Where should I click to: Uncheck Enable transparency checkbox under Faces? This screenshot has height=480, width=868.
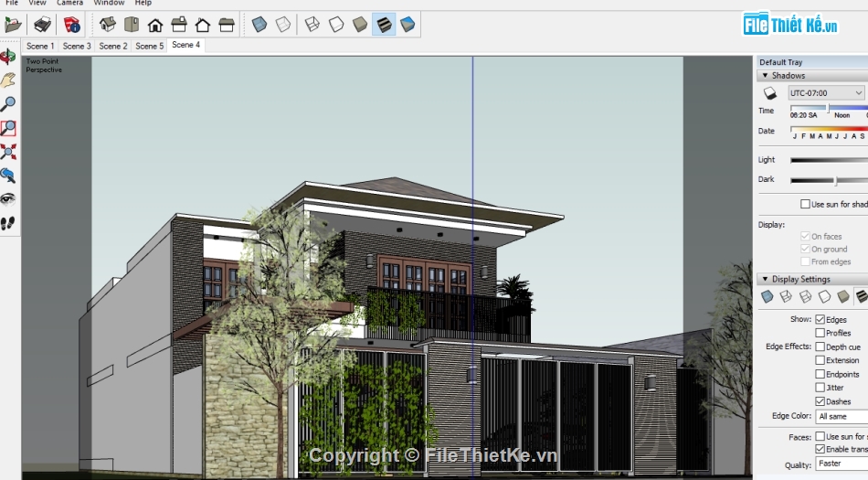coord(820,449)
